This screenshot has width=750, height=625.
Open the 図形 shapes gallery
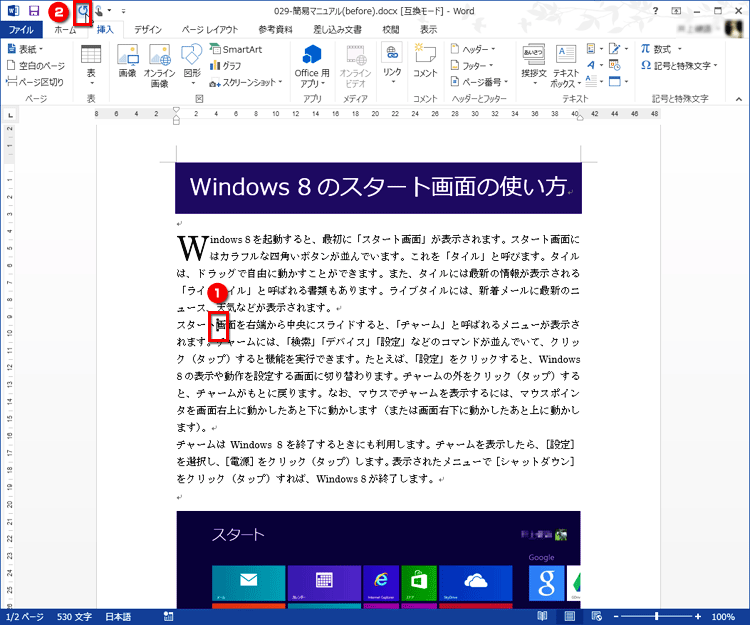(192, 65)
